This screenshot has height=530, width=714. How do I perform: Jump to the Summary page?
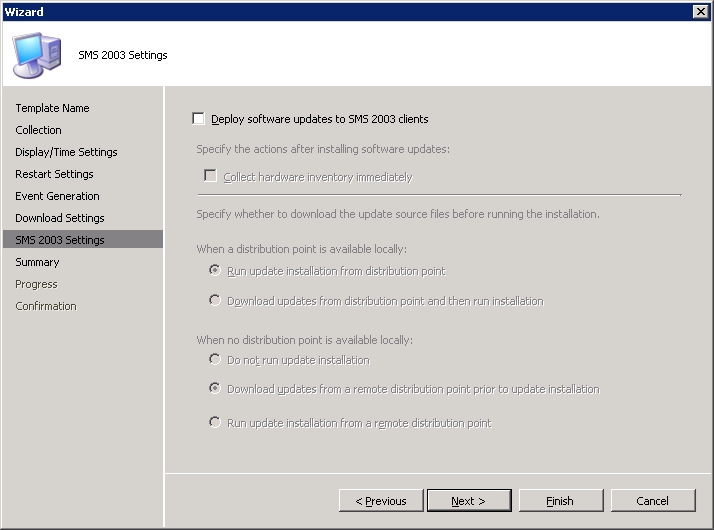37,262
